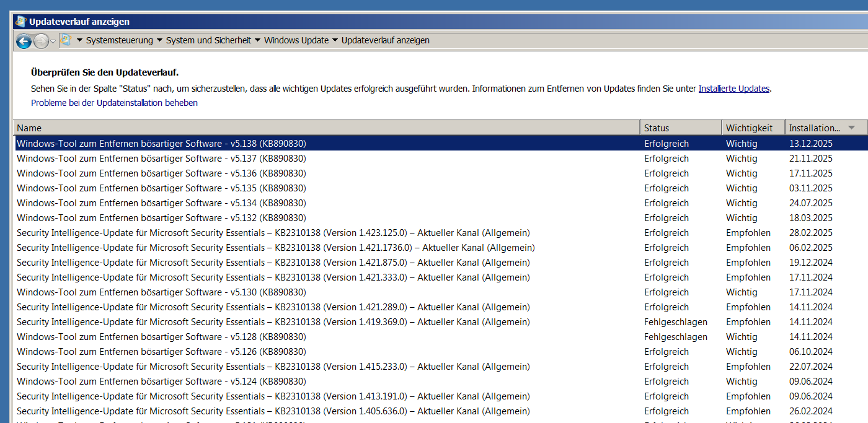Select the Updateverlauf anzeigen breadcrumb item
Image resolution: width=868 pixels, height=423 pixels.
tap(386, 40)
